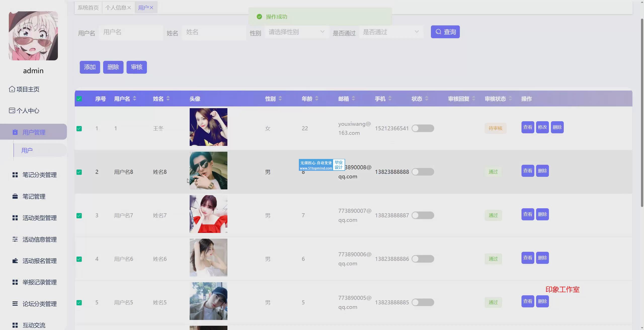The width and height of the screenshot is (644, 330).
Task: Click the 活动报名管理 icon
Action: coord(15,261)
